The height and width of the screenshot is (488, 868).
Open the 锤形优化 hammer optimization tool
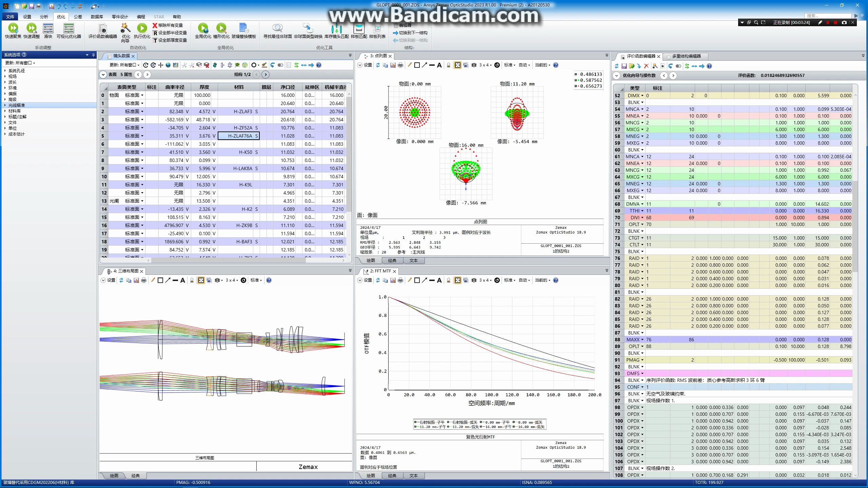pos(221,28)
